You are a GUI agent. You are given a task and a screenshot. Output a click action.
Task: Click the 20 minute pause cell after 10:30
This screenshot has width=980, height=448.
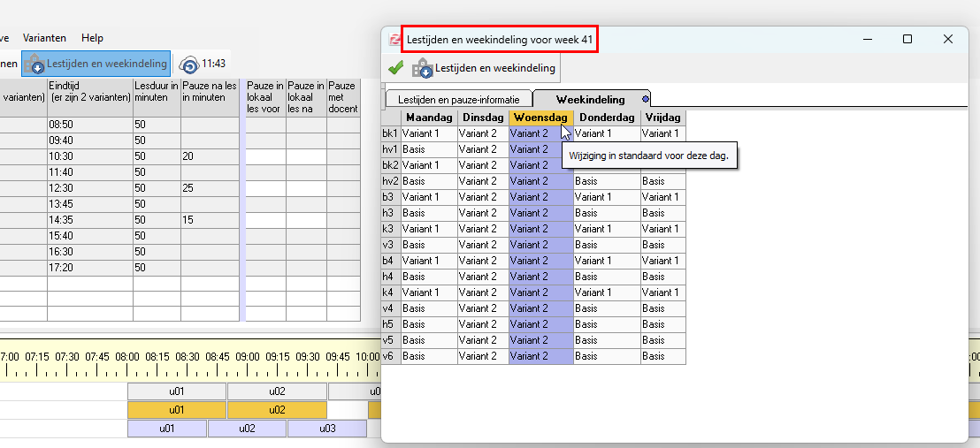210,156
